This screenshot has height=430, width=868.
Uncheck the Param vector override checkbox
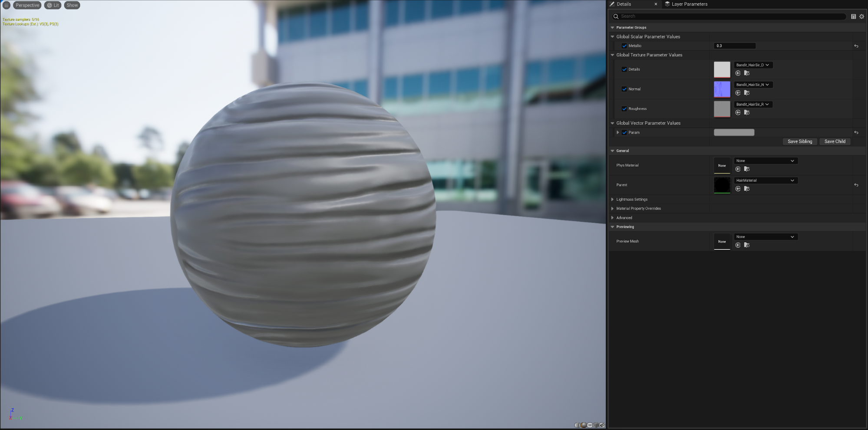coord(624,133)
